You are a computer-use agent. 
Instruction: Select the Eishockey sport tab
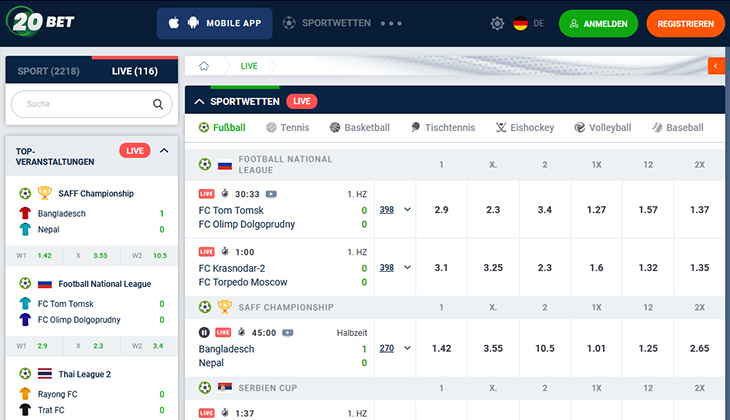(525, 127)
